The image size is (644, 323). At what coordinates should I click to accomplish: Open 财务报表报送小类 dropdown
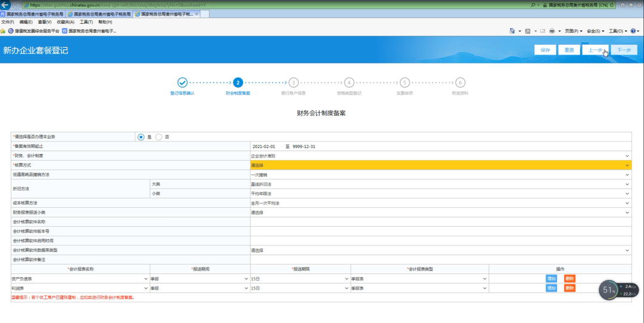[x=440, y=213]
